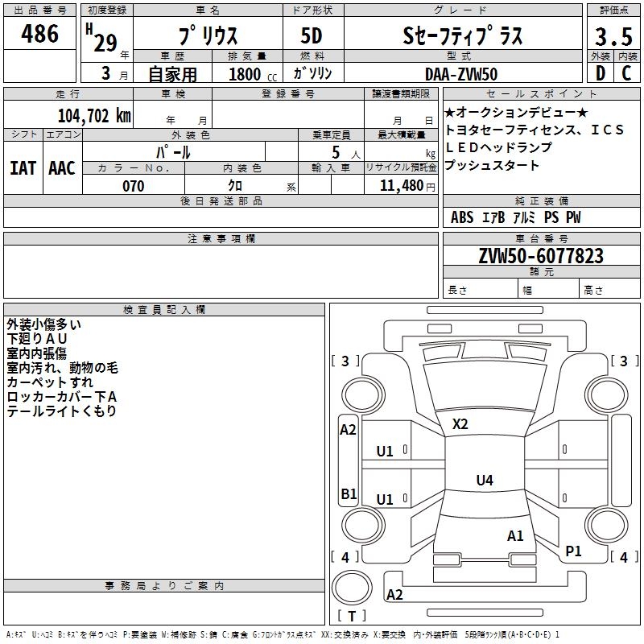Select the chassis number ZVW50-6077823

pos(541,256)
